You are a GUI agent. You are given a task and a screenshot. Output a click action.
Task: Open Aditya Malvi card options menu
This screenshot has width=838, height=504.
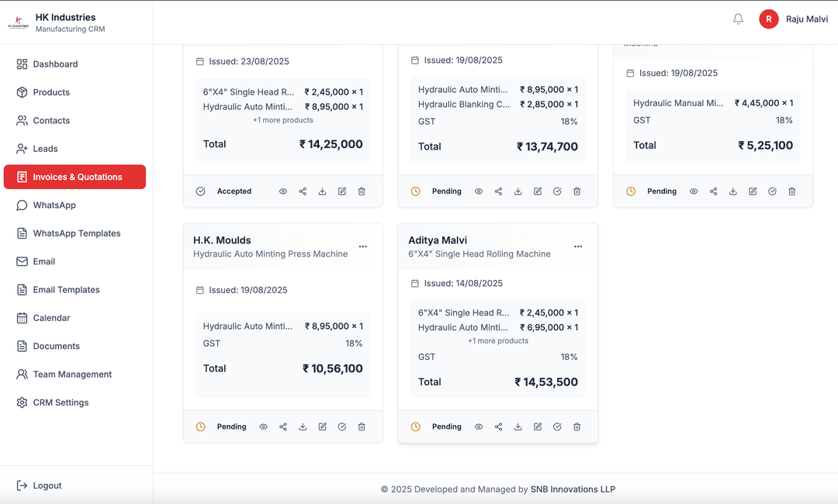[578, 246]
